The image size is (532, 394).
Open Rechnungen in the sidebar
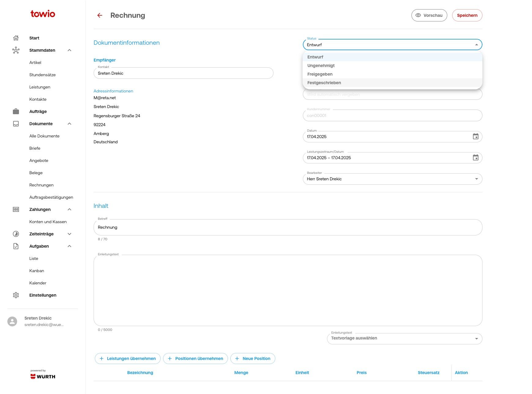[41, 185]
